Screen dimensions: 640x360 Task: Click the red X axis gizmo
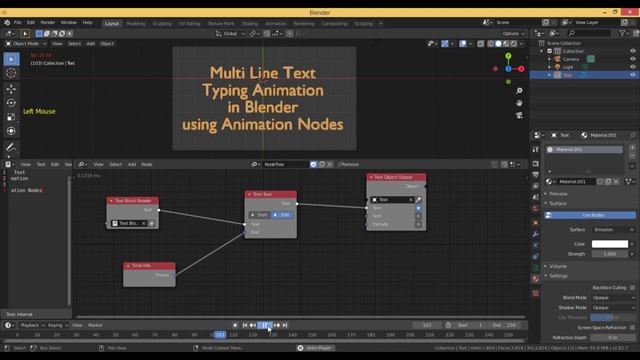pyautogui.click(x=521, y=69)
